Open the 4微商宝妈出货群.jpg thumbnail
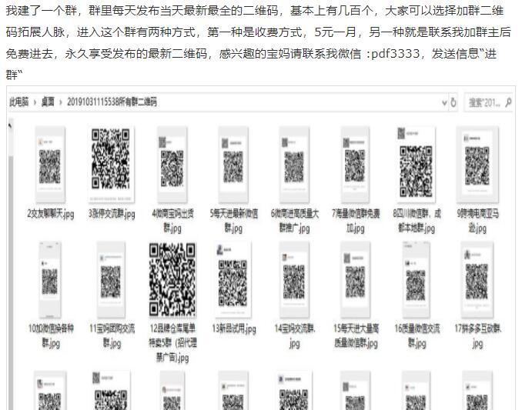The height and width of the screenshot is (410, 532). (x=172, y=165)
